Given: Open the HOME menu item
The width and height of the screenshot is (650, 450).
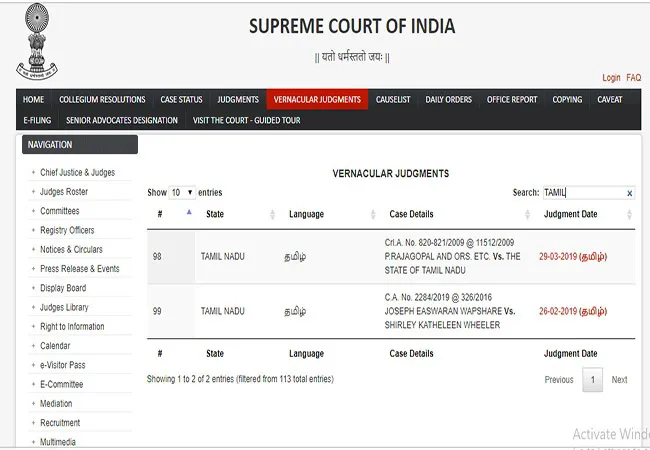Looking at the screenshot, I should 33,99.
